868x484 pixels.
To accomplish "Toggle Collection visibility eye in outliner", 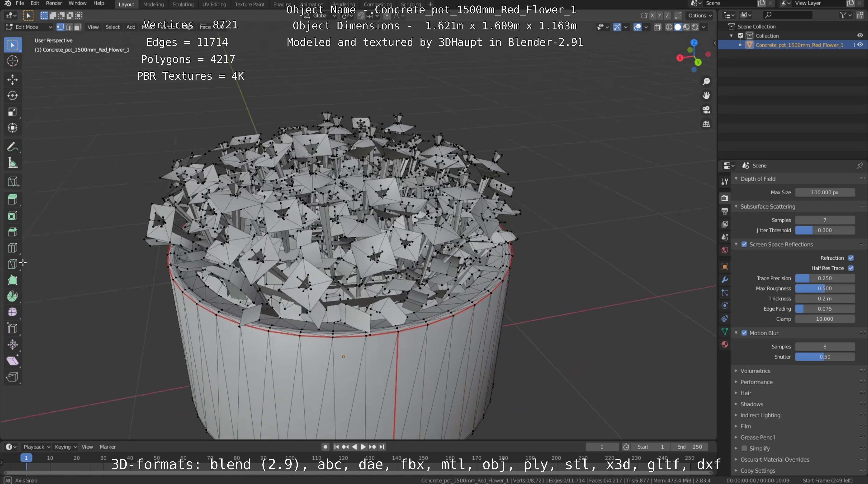I will 860,35.
